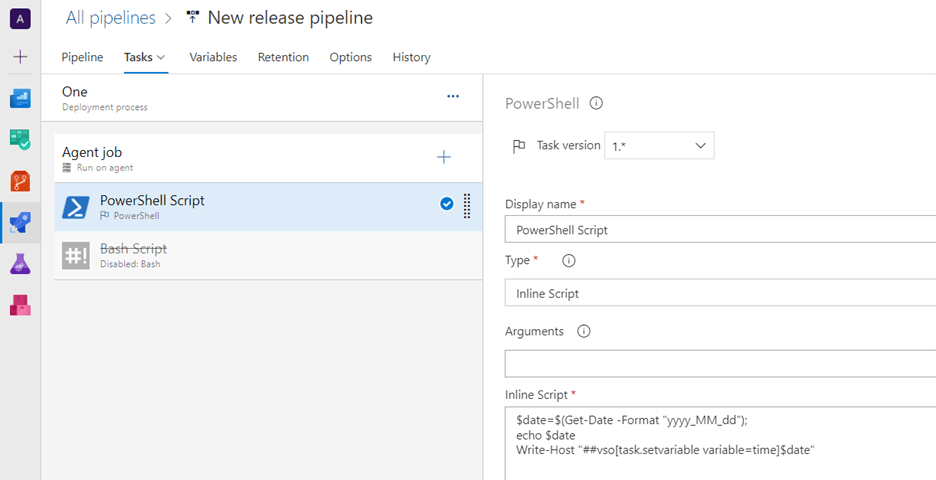Expand the Tasks tab dropdown arrow
This screenshot has width=936, height=480.
(x=161, y=58)
